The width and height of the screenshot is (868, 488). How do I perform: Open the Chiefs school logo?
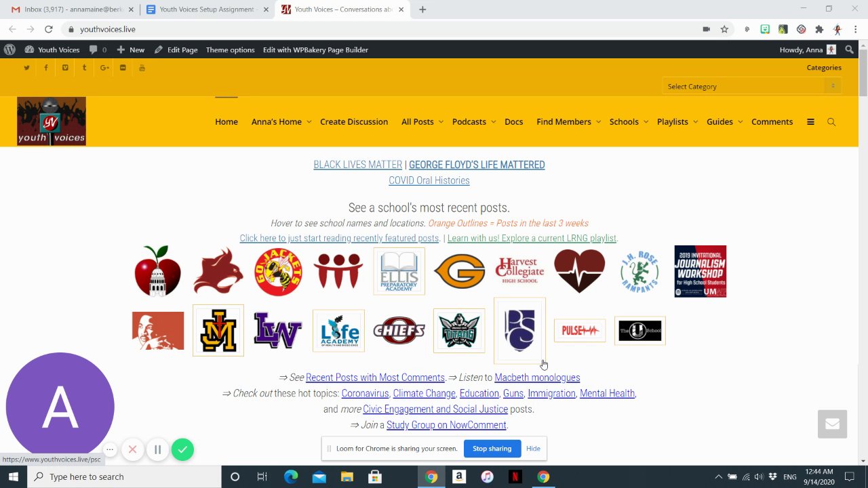point(399,331)
